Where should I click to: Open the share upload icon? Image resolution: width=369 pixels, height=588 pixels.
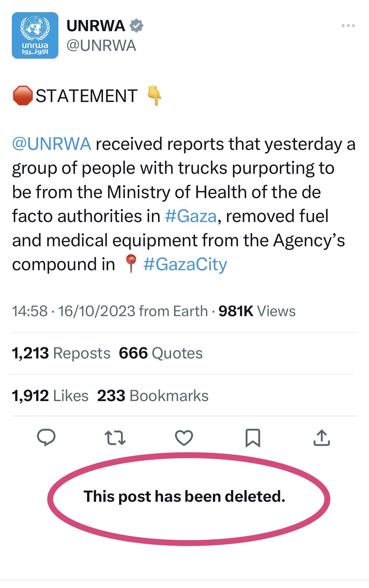click(322, 438)
